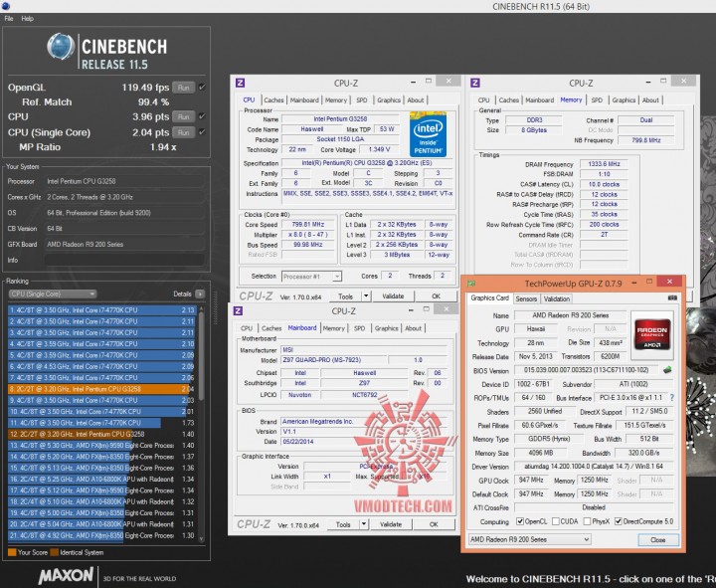This screenshot has width=716, height=588.
Task: Toggle the CPU test checkbox
Action: tap(202, 116)
